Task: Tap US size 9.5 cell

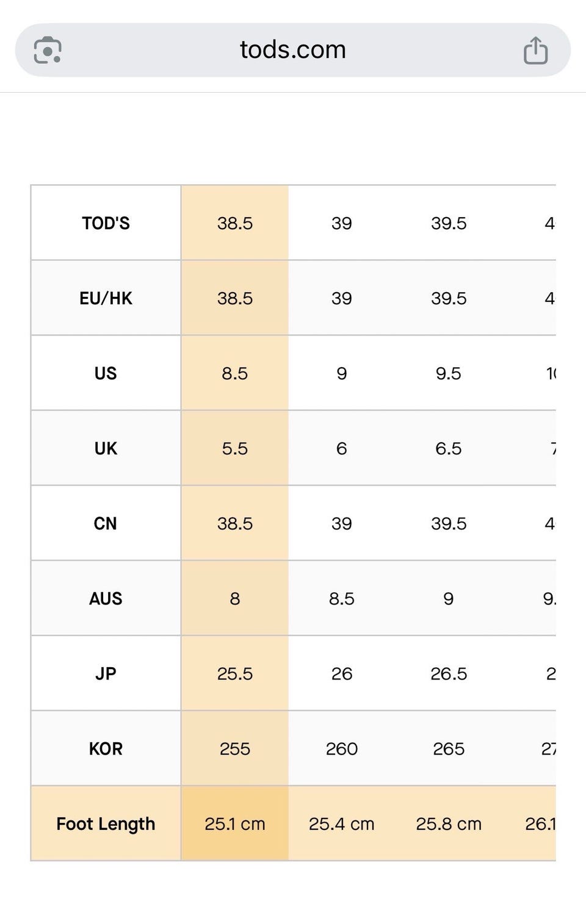Action: point(449,373)
